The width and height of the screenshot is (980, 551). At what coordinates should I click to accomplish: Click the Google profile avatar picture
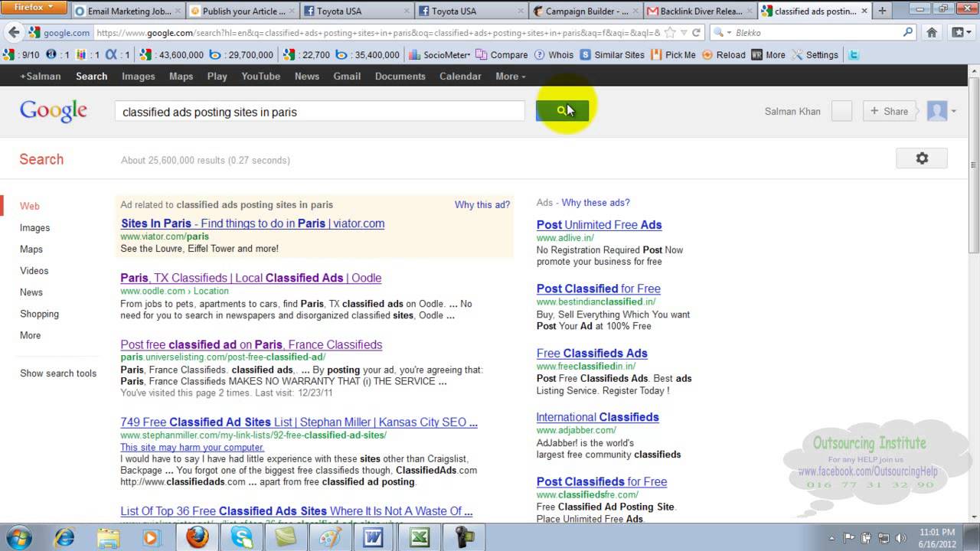(937, 111)
